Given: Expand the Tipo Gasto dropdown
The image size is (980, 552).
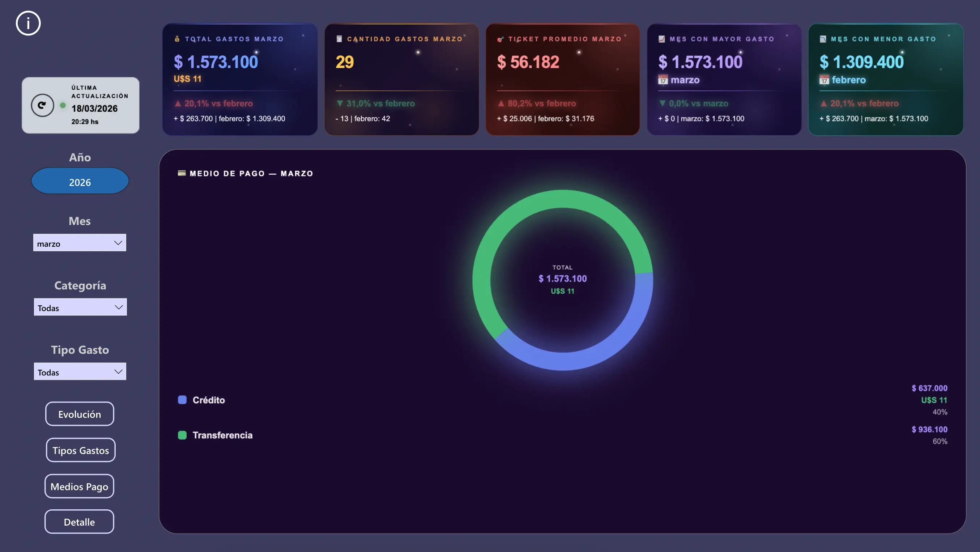Looking at the screenshot, I should coord(80,371).
